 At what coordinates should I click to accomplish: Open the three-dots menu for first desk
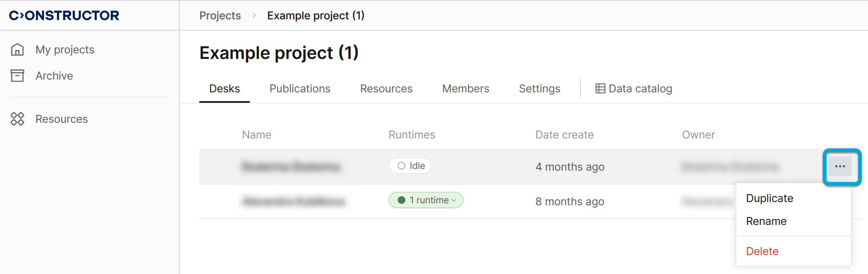tap(840, 166)
